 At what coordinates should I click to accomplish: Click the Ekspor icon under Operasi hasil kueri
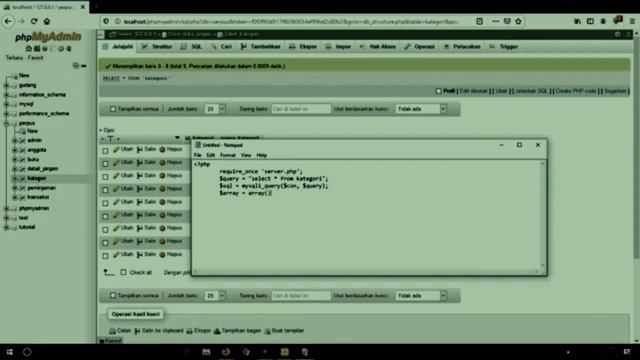coord(189,331)
